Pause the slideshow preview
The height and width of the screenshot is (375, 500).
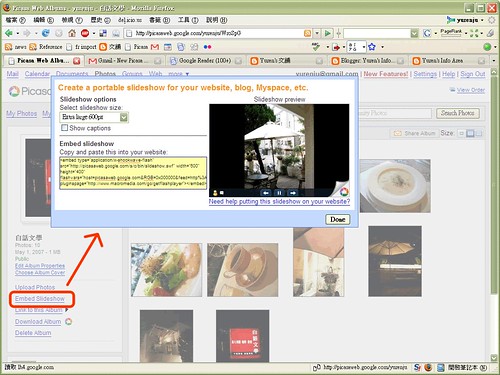pos(279,193)
